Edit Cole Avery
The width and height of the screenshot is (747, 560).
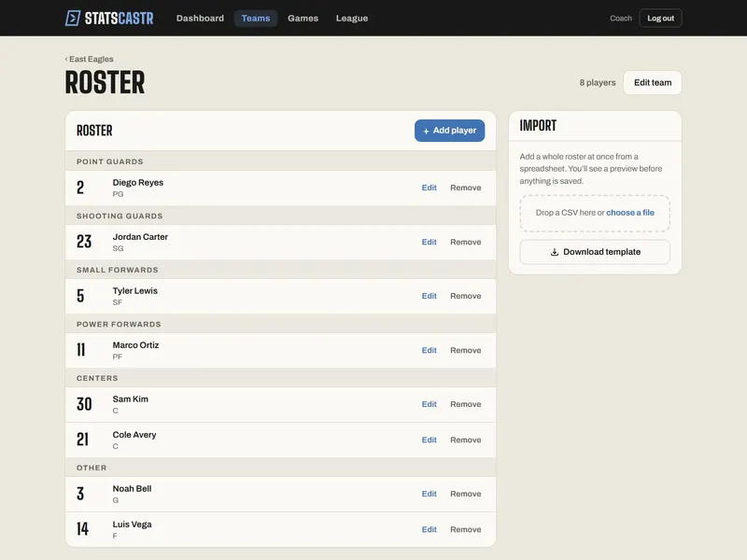pos(430,440)
